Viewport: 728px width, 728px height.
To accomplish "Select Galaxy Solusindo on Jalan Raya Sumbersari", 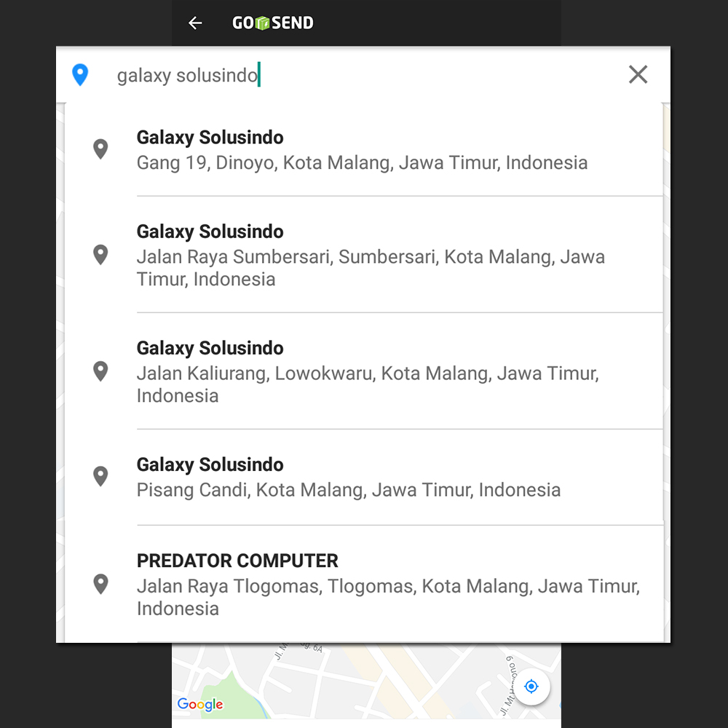I will pos(210,232).
